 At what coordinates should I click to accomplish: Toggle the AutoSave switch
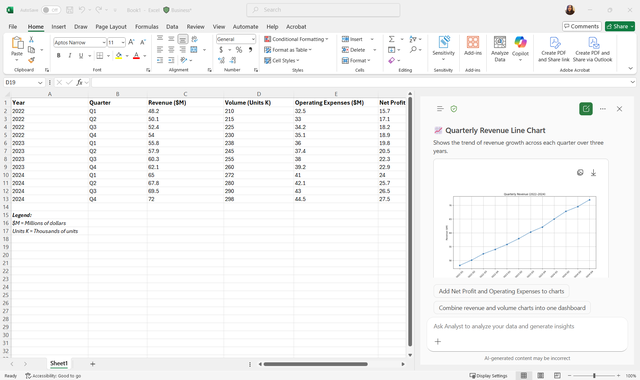coord(51,10)
